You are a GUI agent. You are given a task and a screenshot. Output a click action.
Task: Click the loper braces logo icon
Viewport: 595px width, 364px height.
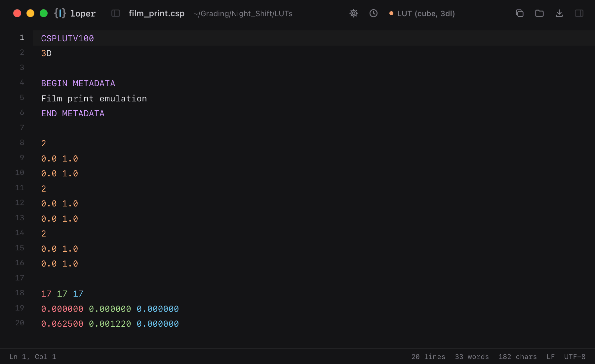[x=60, y=13]
